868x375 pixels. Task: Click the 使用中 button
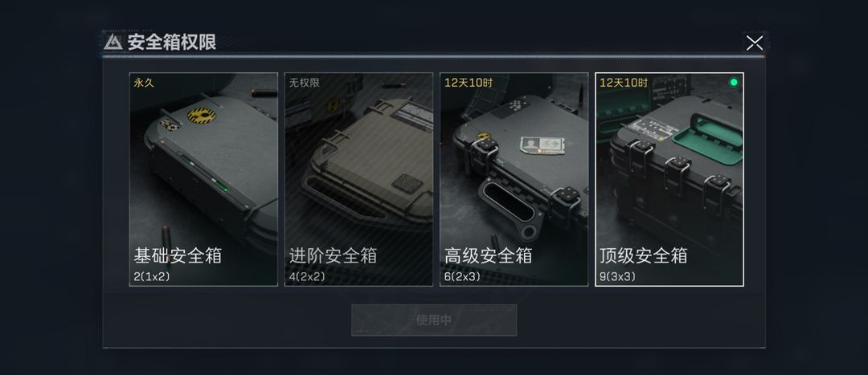click(x=434, y=320)
